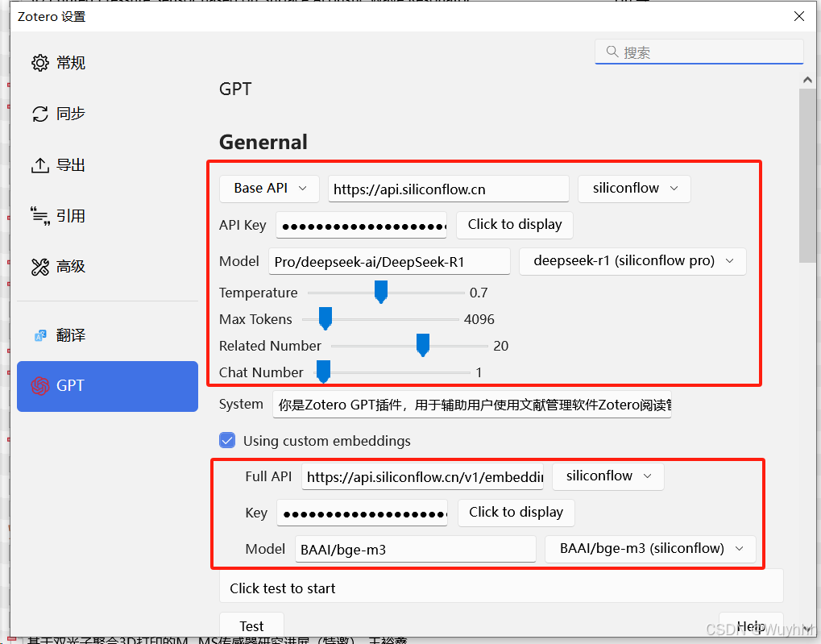Click the masked API Key field

pyautogui.click(x=361, y=226)
